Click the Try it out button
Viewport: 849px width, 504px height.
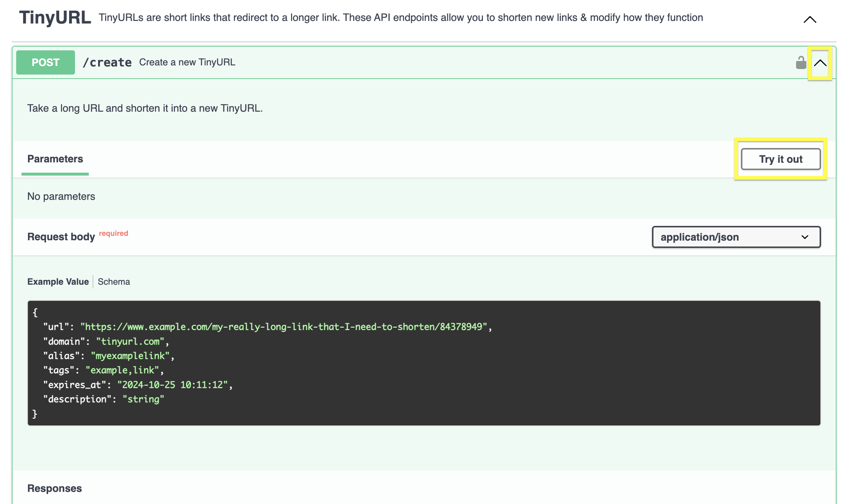click(x=781, y=159)
